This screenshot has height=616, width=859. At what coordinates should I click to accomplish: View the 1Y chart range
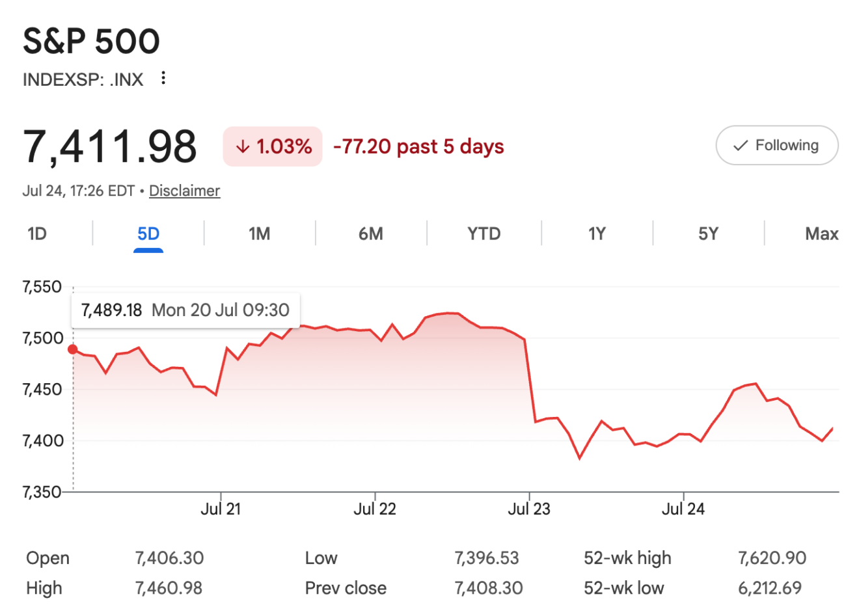click(597, 234)
